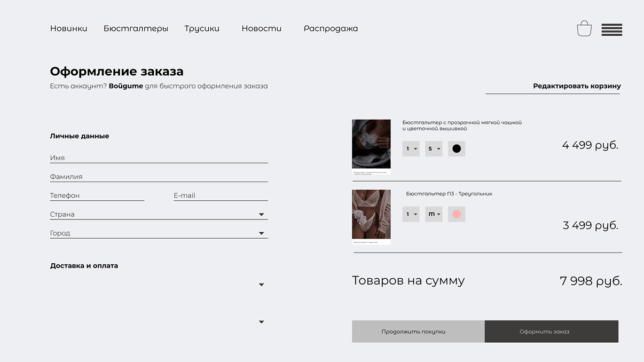Open Новости menu item

[261, 28]
